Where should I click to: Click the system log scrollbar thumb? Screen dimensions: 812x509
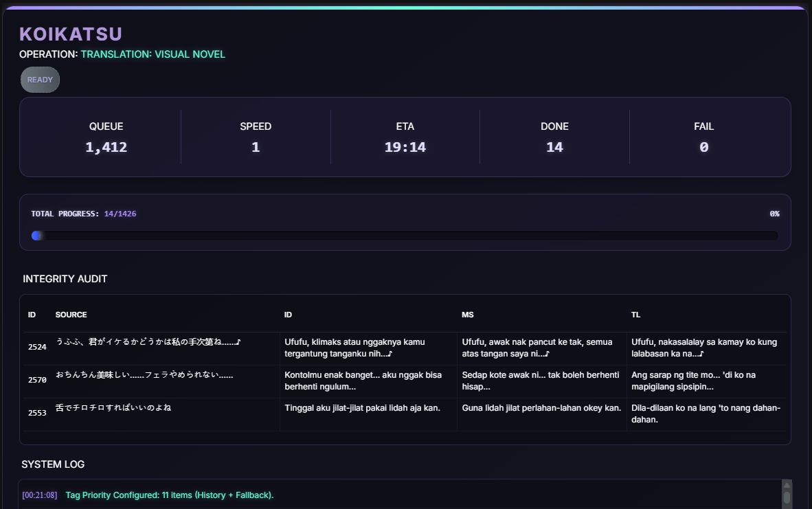(x=787, y=497)
